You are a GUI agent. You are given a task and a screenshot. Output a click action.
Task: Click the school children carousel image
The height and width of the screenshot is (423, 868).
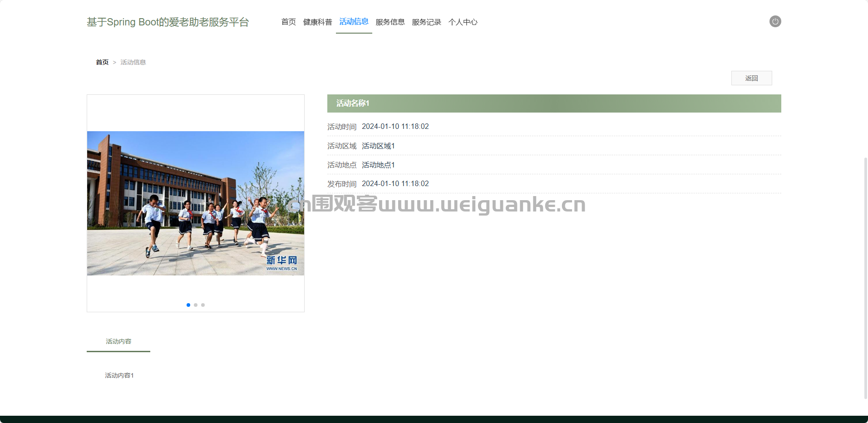[195, 203]
